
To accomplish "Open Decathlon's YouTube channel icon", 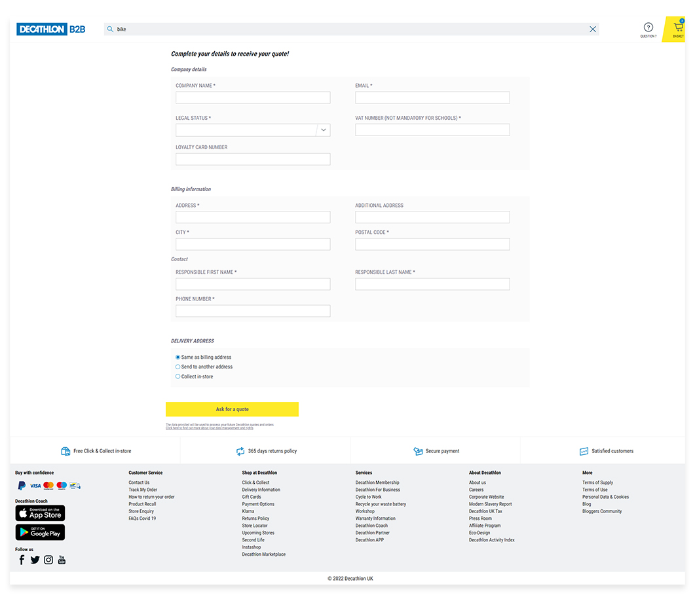I will [x=62, y=560].
